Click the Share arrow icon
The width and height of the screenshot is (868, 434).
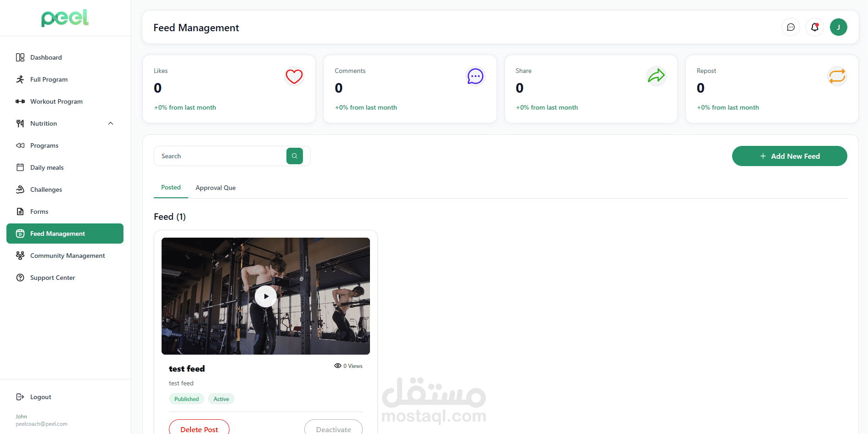[x=656, y=76]
